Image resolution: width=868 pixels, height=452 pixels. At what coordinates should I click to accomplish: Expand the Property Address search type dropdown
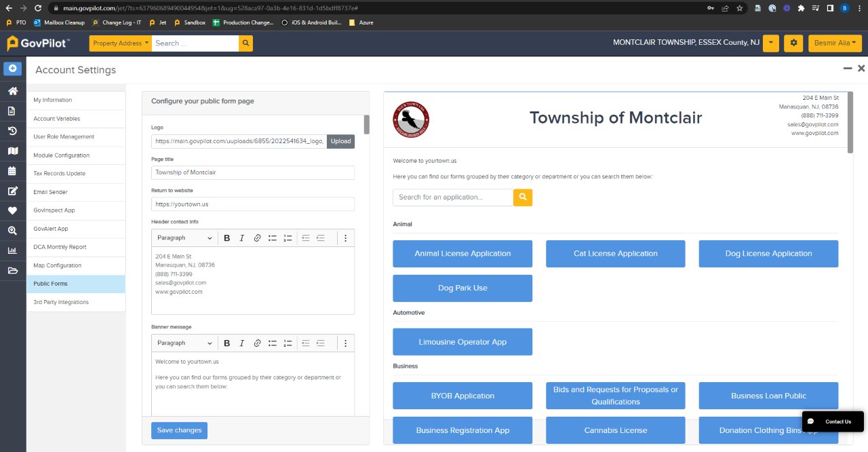coord(121,43)
